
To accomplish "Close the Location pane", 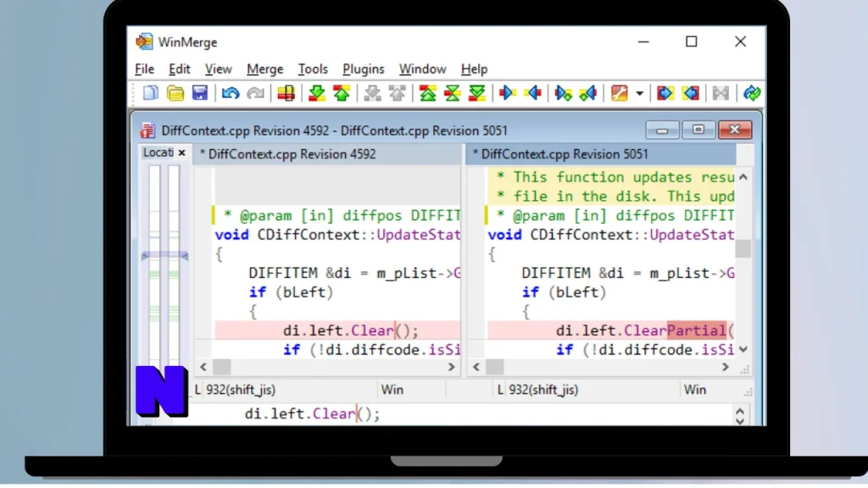I will [181, 152].
